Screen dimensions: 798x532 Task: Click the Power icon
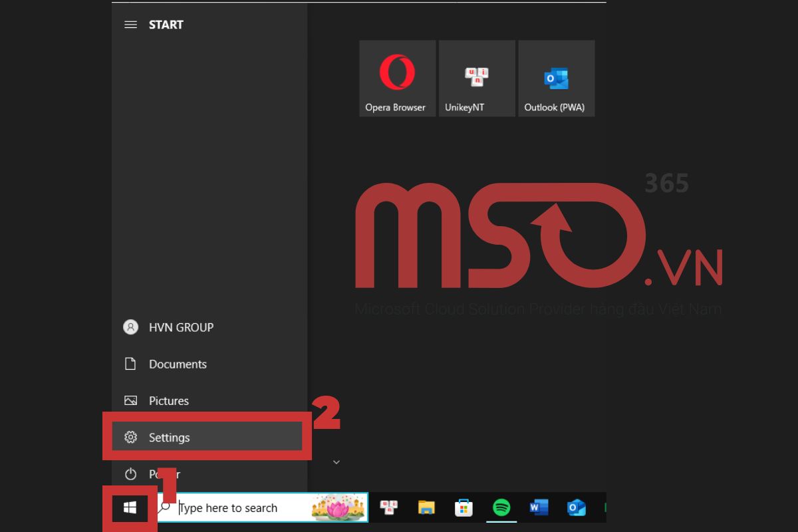pyautogui.click(x=131, y=474)
